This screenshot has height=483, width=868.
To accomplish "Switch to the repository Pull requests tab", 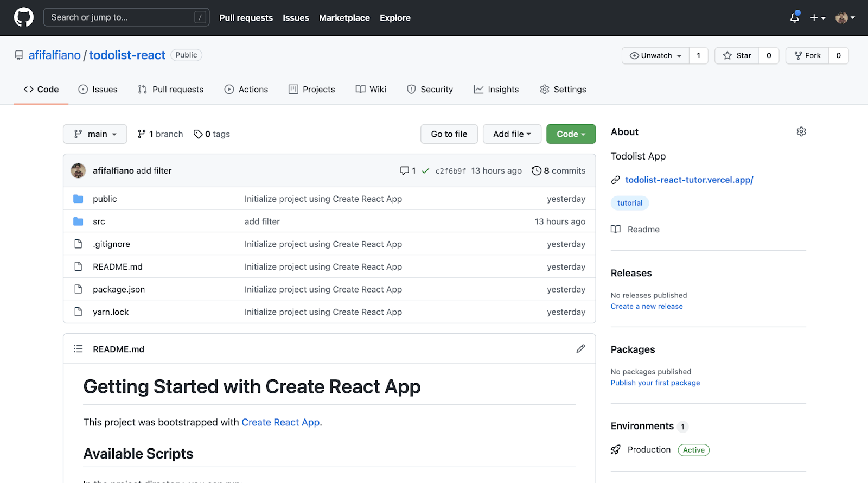I will click(170, 90).
